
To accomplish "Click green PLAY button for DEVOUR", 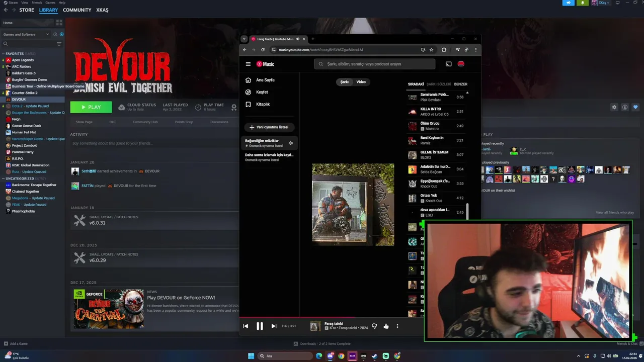I will tap(91, 107).
